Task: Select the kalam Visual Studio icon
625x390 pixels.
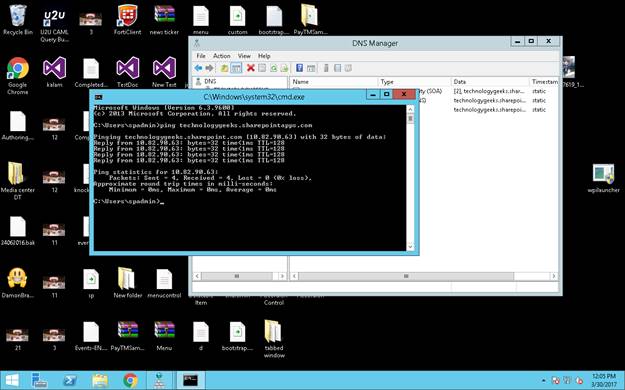Action: click(x=54, y=72)
